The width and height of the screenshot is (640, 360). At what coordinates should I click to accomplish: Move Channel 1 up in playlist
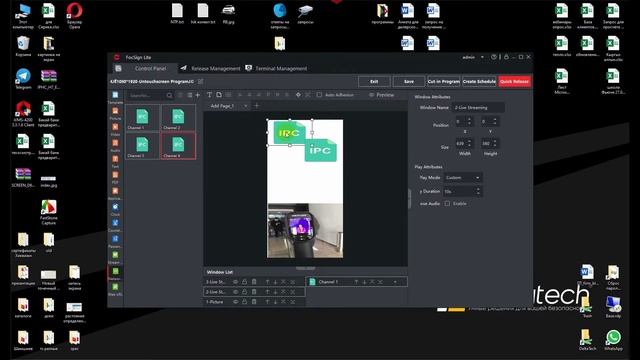tap(356, 282)
